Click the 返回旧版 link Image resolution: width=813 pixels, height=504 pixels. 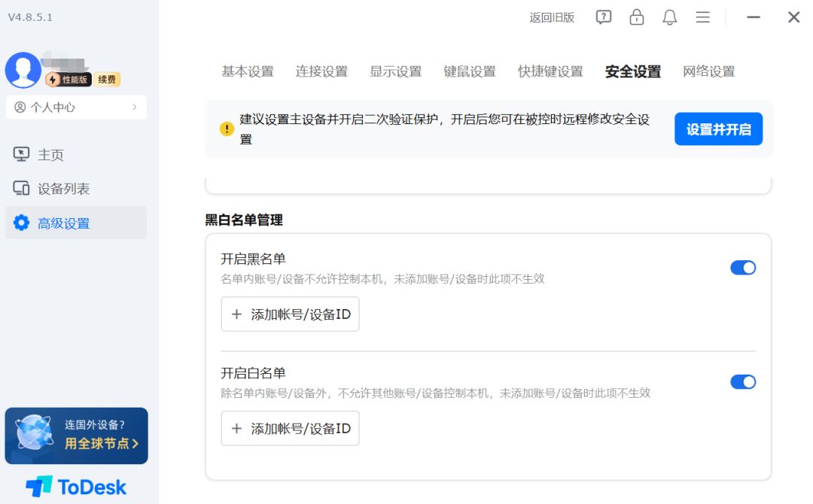[x=552, y=17]
